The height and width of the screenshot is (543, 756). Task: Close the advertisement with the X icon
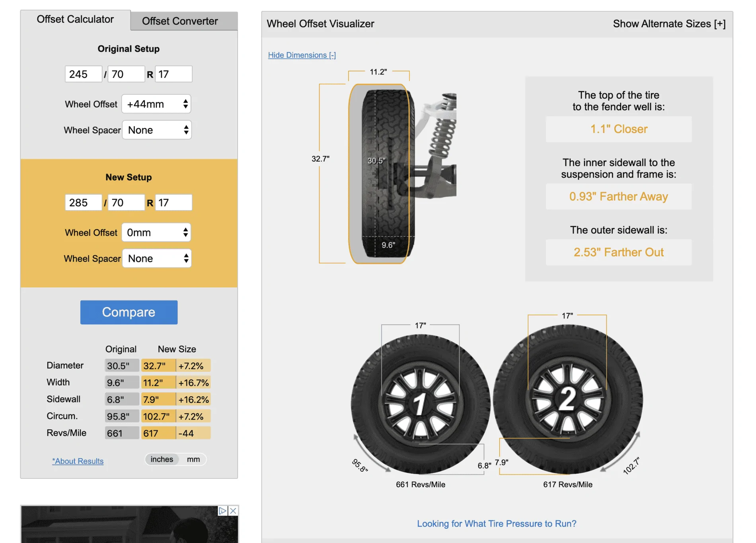pyautogui.click(x=234, y=511)
